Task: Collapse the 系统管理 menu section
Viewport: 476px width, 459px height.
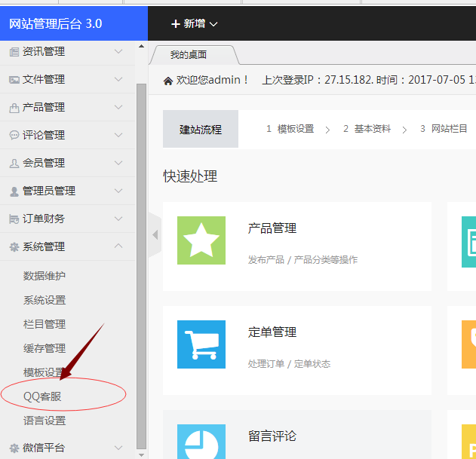Action: pos(118,246)
